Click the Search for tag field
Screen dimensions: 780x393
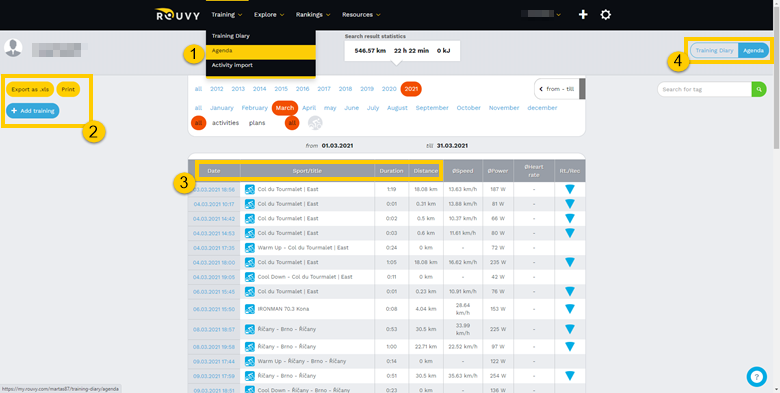(x=704, y=90)
